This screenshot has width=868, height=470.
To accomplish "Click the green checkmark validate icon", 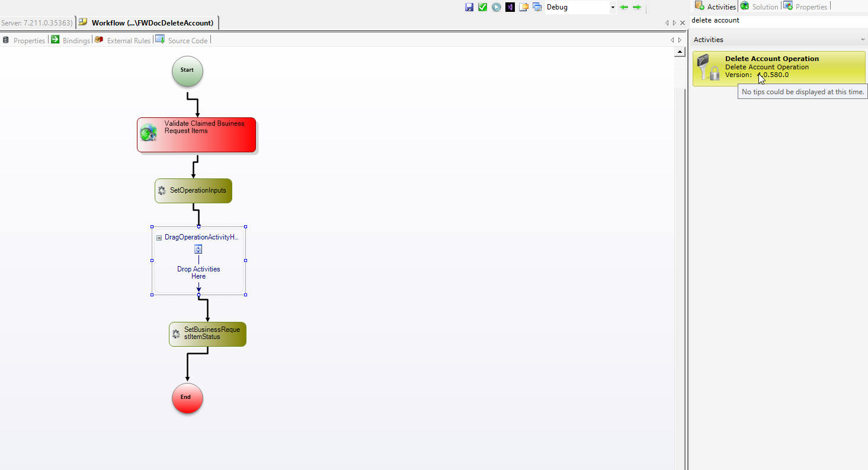I will 483,7.
